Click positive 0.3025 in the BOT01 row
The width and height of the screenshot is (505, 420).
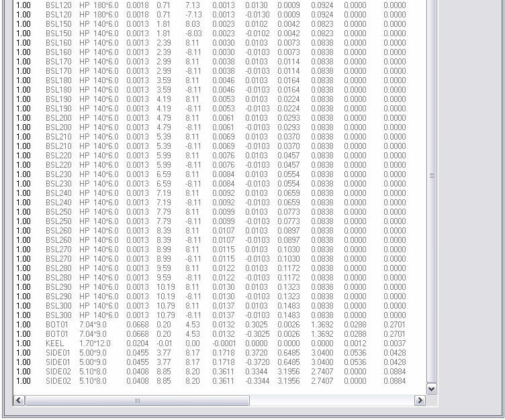257,325
